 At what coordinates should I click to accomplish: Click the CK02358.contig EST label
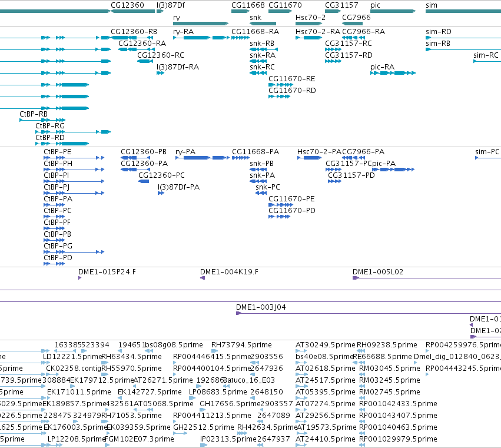pos(73,369)
